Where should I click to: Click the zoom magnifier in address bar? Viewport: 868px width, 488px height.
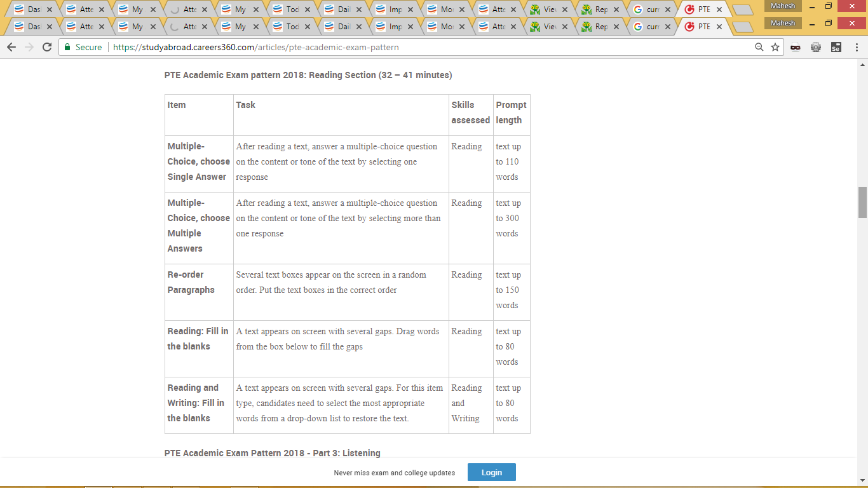click(x=759, y=47)
